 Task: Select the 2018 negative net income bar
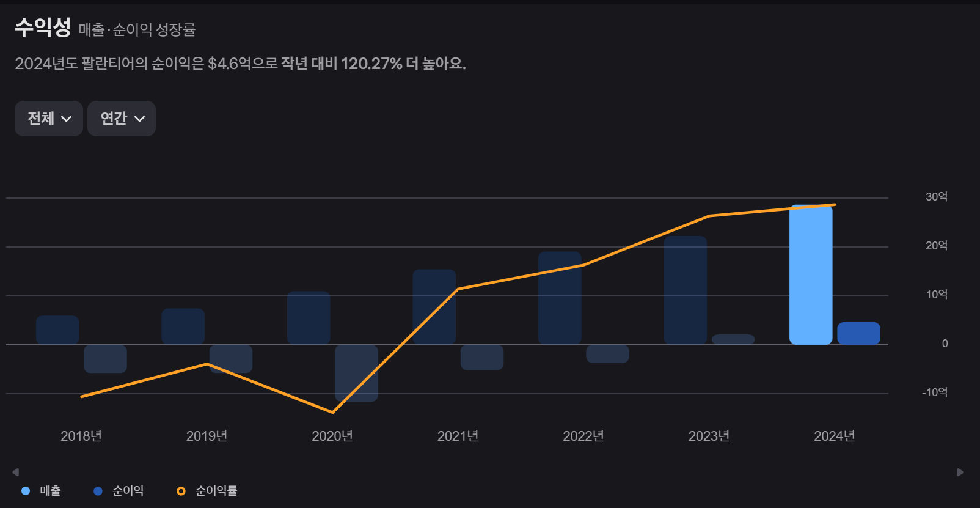pos(105,359)
